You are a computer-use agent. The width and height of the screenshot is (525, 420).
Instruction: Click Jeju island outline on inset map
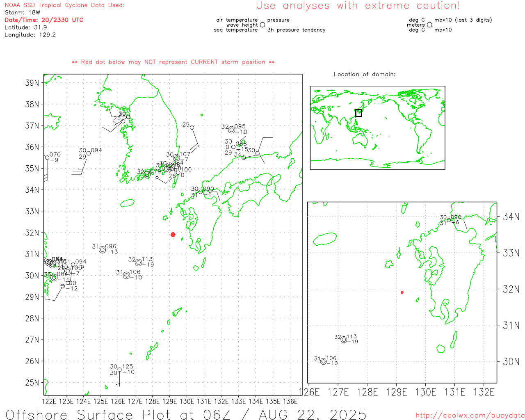325,239
